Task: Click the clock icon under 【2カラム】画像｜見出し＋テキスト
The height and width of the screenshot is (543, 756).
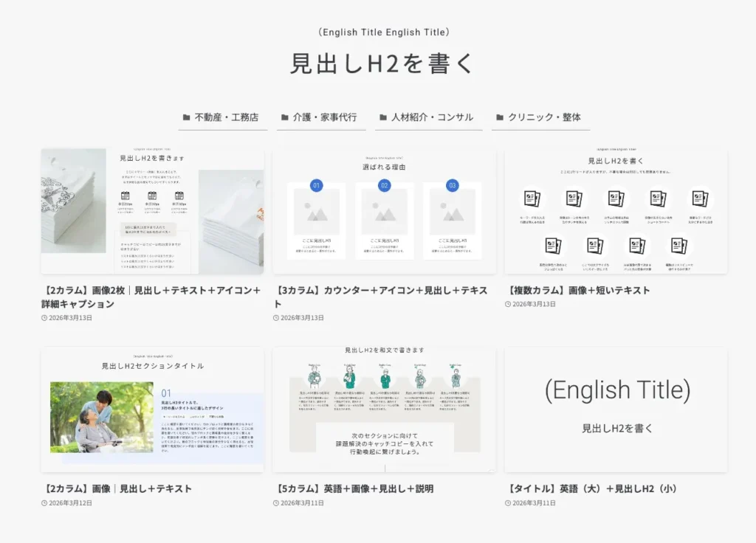Action: click(46, 502)
